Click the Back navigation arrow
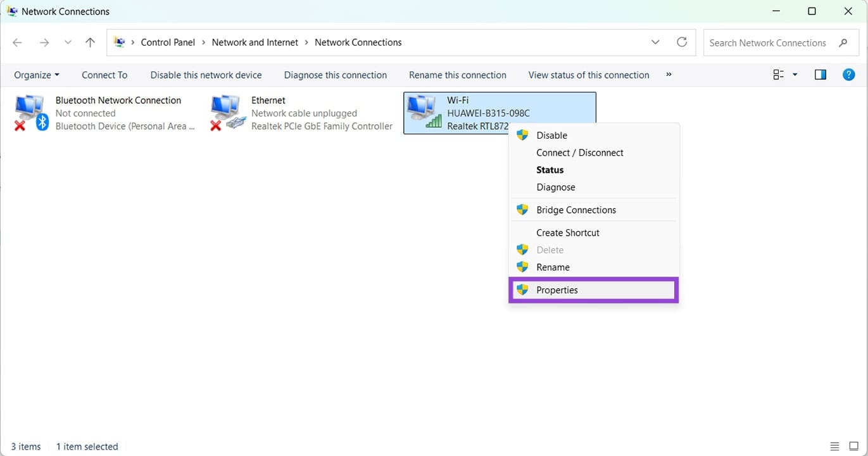The height and width of the screenshot is (456, 868). click(17, 42)
